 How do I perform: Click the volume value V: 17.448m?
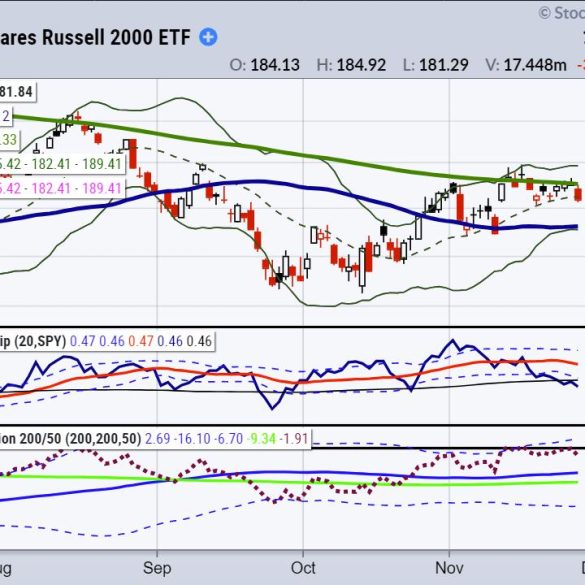click(526, 65)
